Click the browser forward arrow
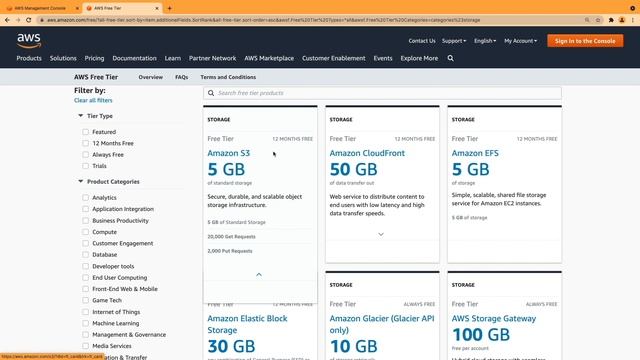Image resolution: width=640 pixels, height=360 pixels. point(18,20)
